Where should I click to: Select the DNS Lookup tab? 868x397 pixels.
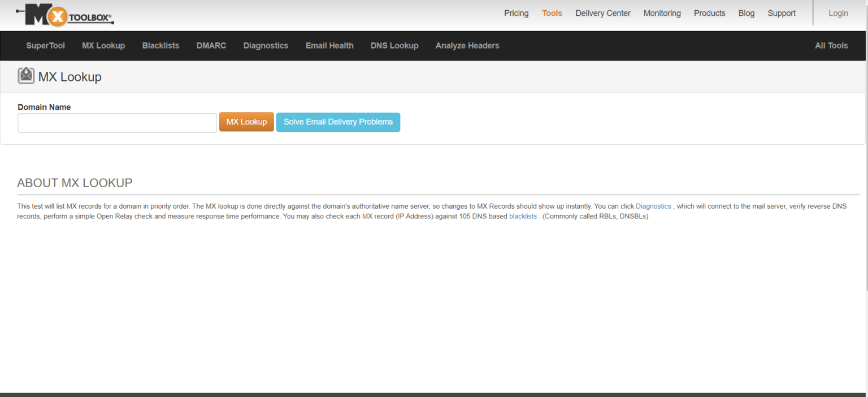(394, 45)
